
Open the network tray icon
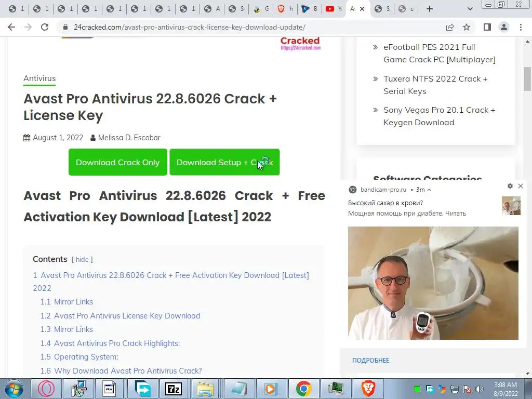click(454, 389)
